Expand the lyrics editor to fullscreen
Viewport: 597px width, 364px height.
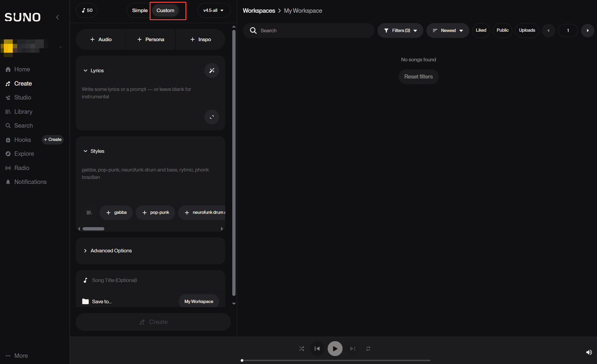(212, 117)
